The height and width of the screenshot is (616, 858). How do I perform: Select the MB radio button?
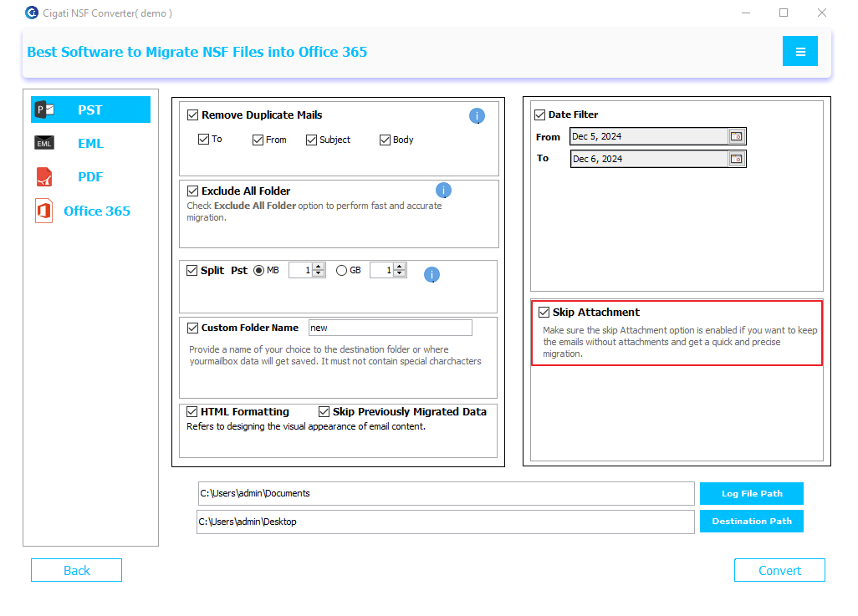pyautogui.click(x=259, y=270)
